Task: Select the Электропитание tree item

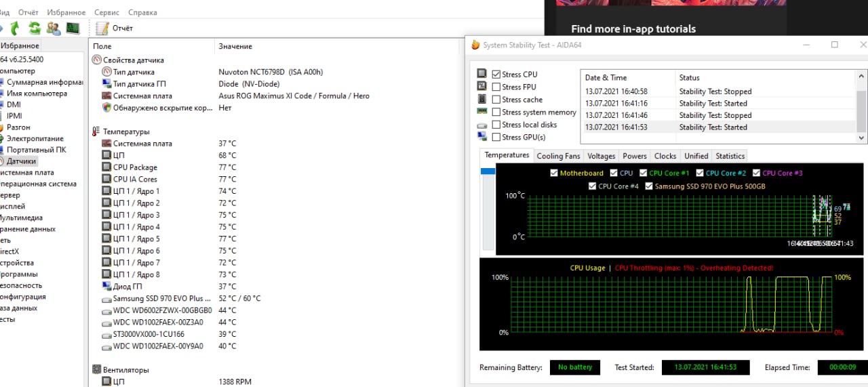Action: click(x=35, y=138)
